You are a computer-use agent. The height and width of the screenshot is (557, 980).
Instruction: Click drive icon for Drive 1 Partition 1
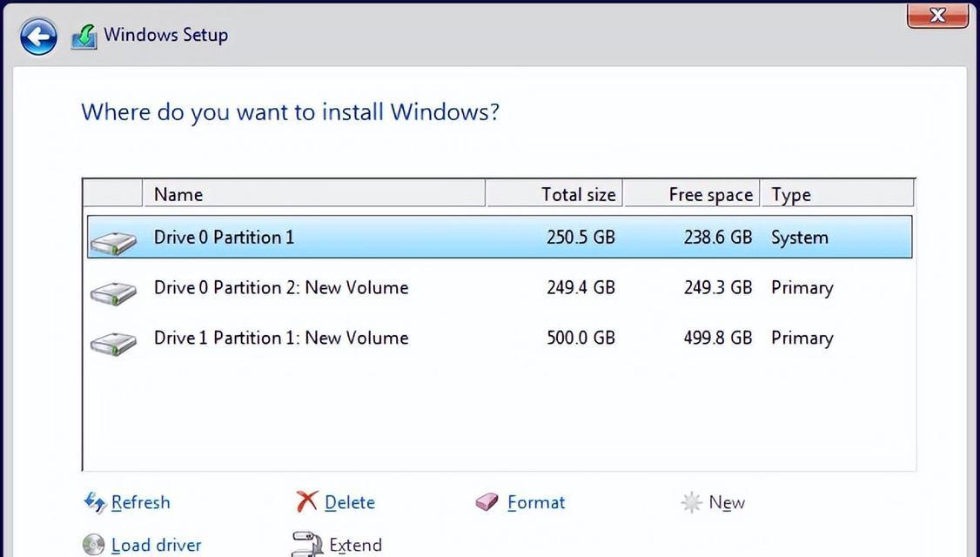(x=113, y=343)
